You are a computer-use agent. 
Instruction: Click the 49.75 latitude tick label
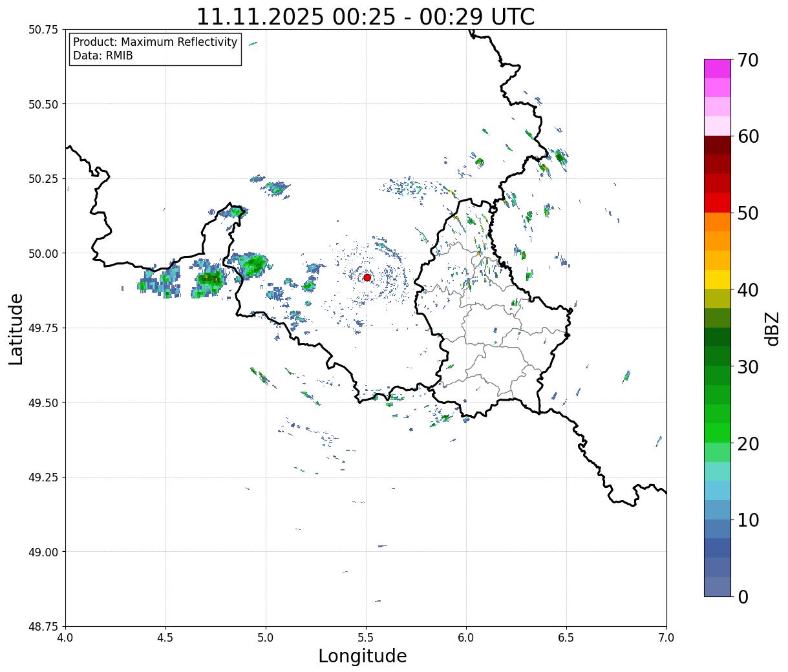(x=43, y=328)
